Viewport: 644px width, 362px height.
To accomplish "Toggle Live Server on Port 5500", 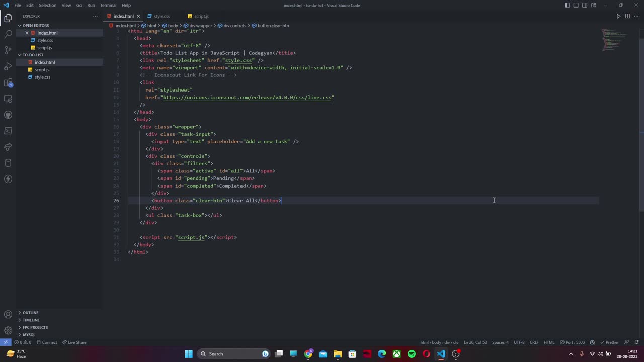I will tap(573, 342).
